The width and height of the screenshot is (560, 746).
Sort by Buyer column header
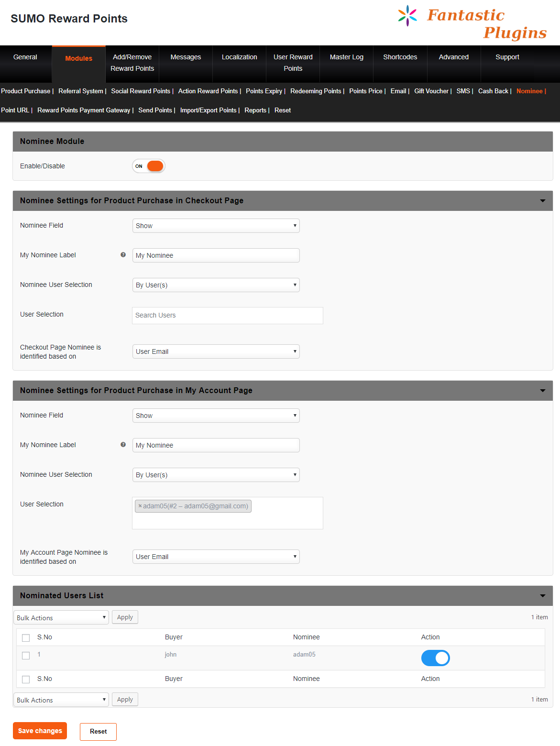point(174,637)
